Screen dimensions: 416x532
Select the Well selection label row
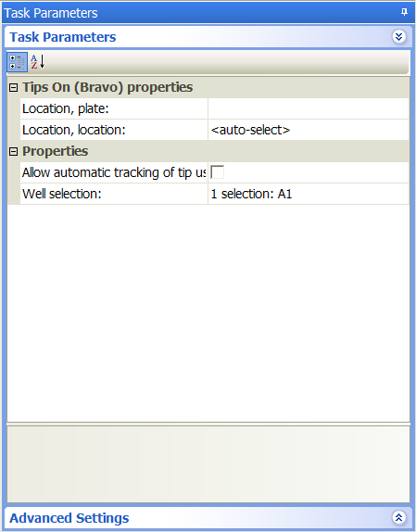point(114,194)
